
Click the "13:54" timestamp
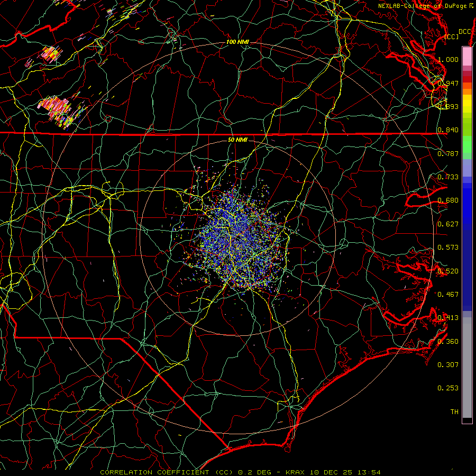point(369,472)
